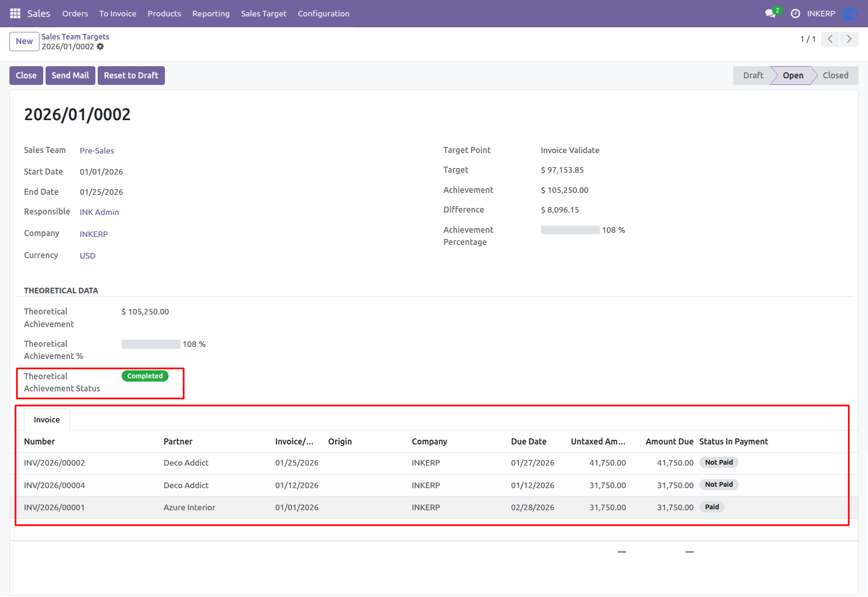Sort by Number column header
The width and height of the screenshot is (868, 597).
click(x=39, y=442)
